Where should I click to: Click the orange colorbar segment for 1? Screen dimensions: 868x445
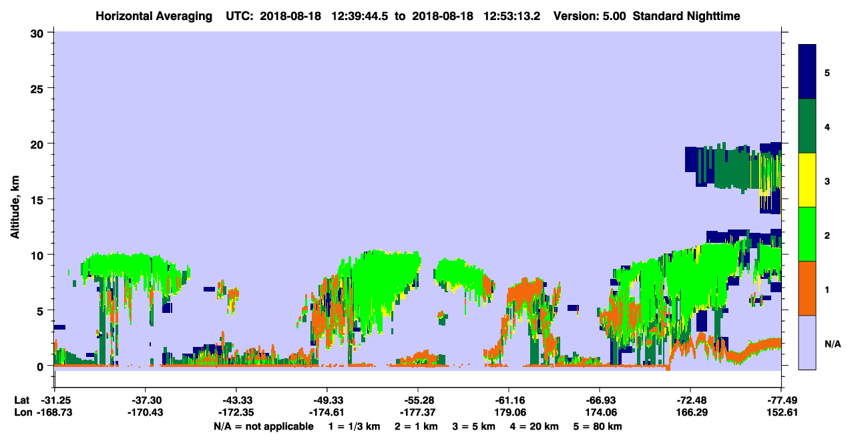(807, 288)
